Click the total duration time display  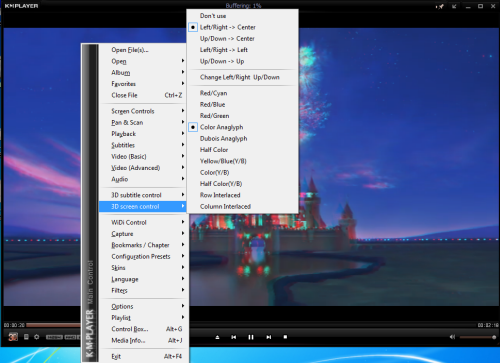tap(488, 325)
